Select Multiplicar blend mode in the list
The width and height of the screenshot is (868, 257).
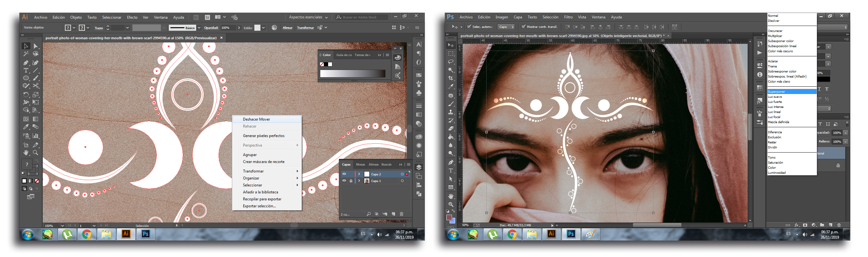[x=775, y=36]
